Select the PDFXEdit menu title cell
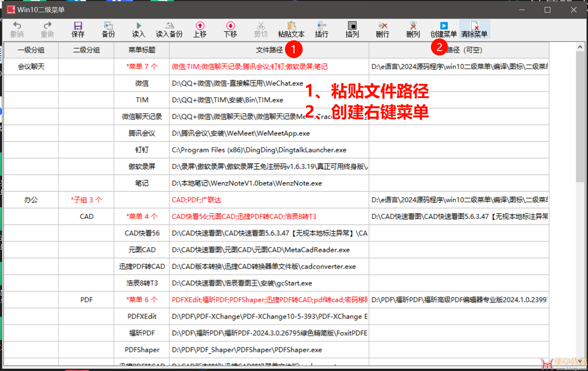 click(x=142, y=316)
